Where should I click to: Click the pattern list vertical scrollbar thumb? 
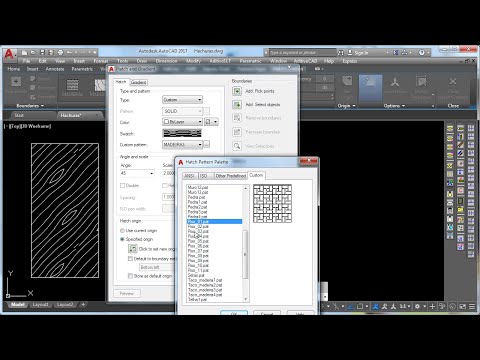(245, 254)
